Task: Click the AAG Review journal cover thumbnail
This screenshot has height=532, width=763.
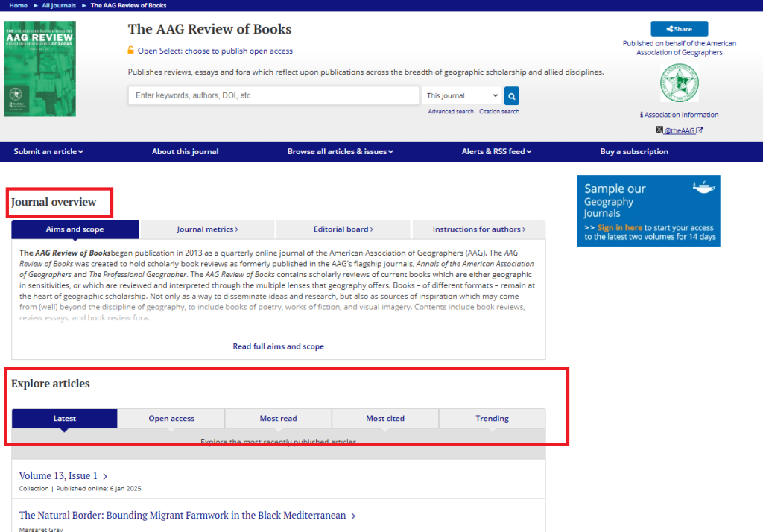Action: pyautogui.click(x=40, y=69)
